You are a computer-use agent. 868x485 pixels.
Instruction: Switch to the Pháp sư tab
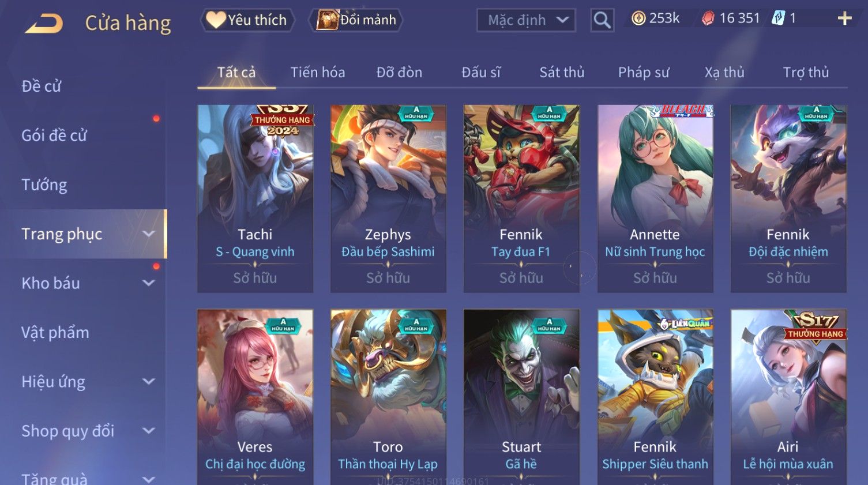point(644,72)
